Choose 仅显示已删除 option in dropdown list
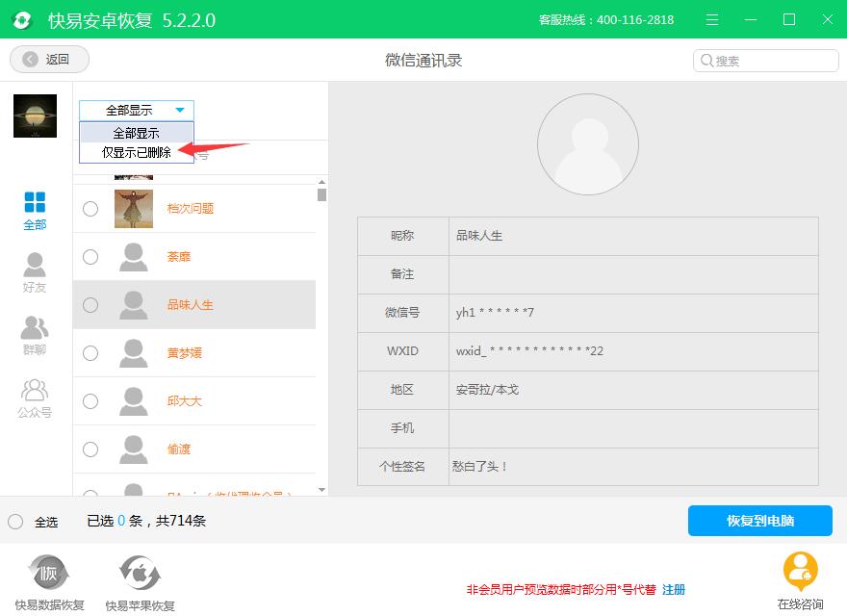847x616 pixels. click(x=137, y=152)
